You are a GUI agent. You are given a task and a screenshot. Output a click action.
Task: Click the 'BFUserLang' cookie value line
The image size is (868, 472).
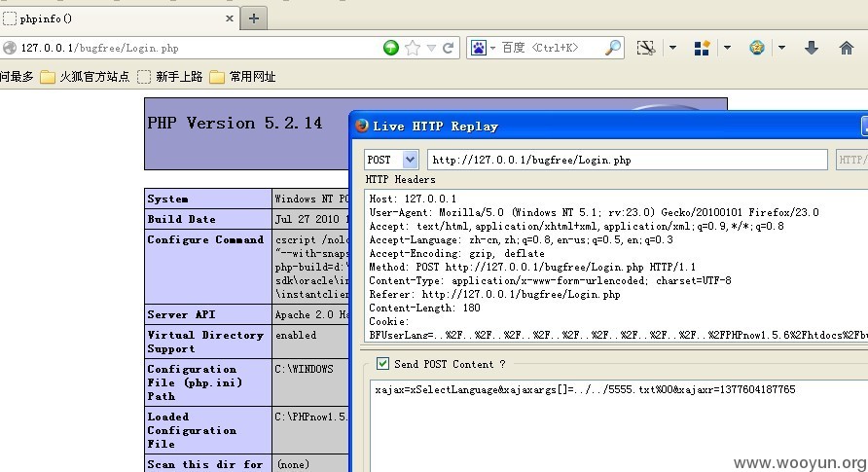[x=618, y=335]
